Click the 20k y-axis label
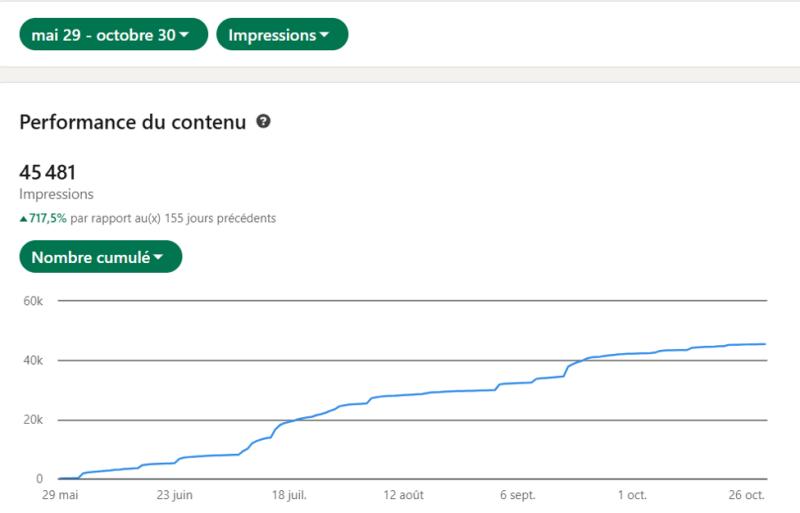The width and height of the screenshot is (800, 513). click(32, 420)
